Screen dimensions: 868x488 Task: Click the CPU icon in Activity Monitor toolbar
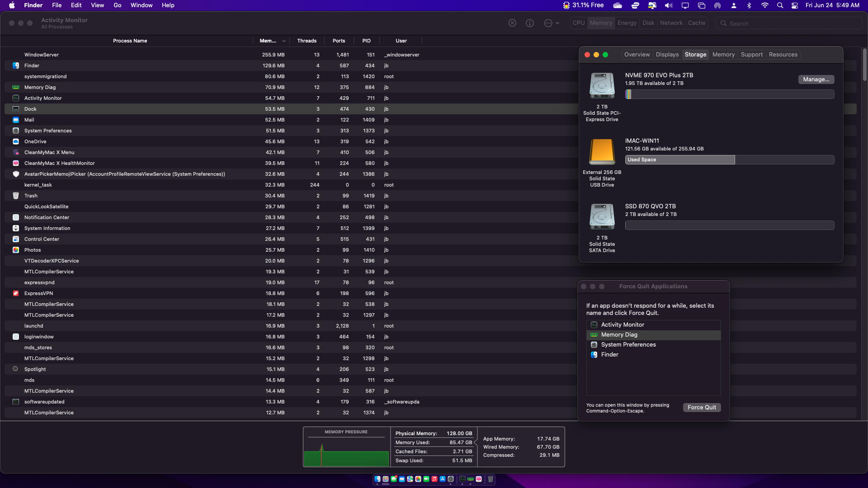point(578,23)
